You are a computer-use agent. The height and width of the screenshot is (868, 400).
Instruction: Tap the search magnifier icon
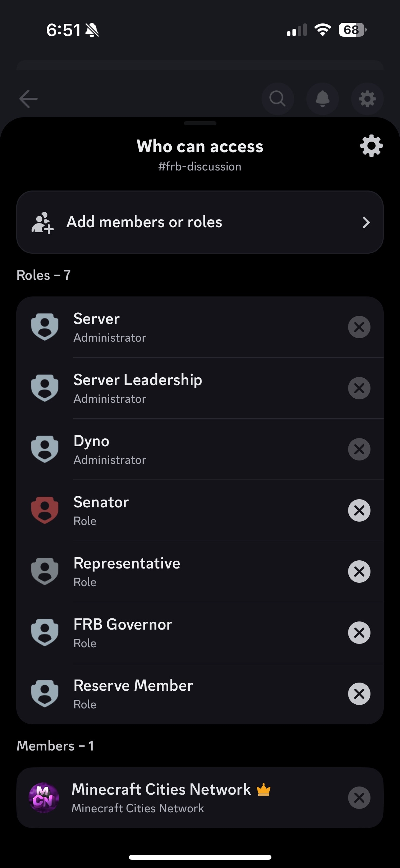pyautogui.click(x=278, y=99)
